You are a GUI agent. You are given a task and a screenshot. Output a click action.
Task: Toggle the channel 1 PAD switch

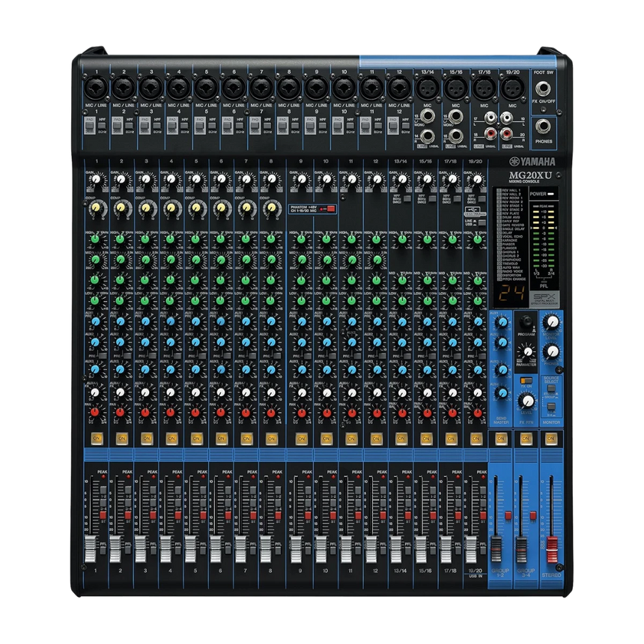pyautogui.click(x=90, y=125)
